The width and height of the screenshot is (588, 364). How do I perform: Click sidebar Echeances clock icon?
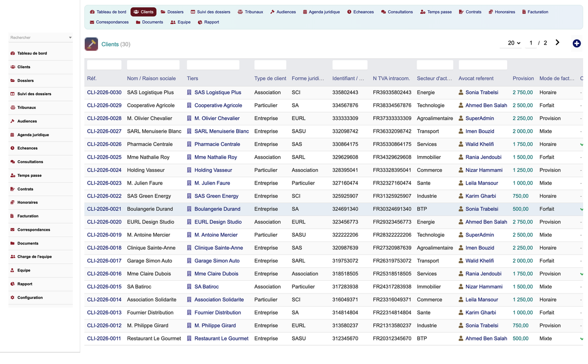pos(13,148)
